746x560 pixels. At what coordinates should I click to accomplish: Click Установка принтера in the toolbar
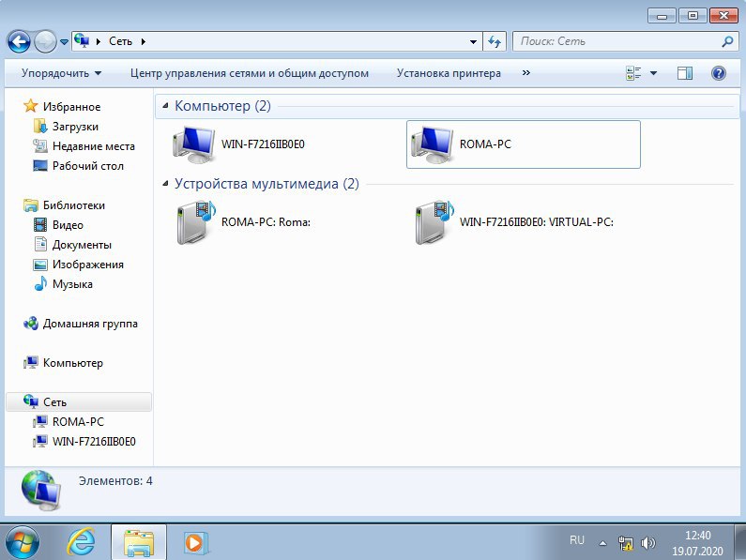point(449,73)
